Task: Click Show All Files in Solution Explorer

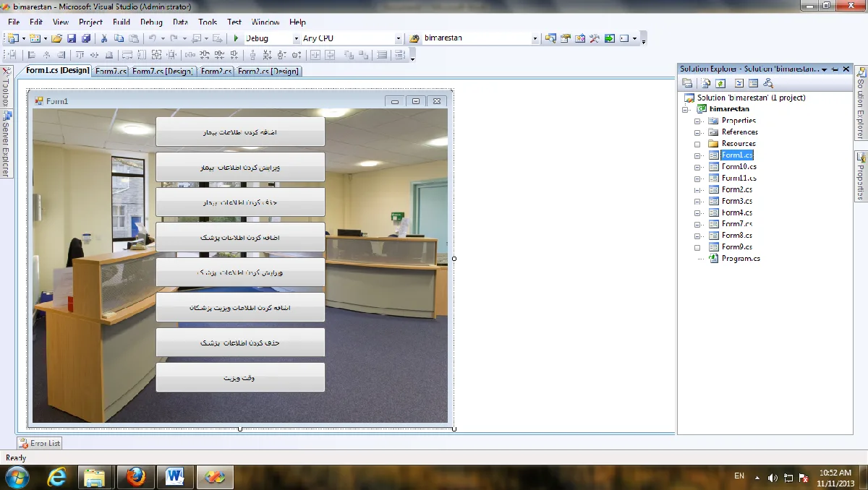Action: point(706,83)
